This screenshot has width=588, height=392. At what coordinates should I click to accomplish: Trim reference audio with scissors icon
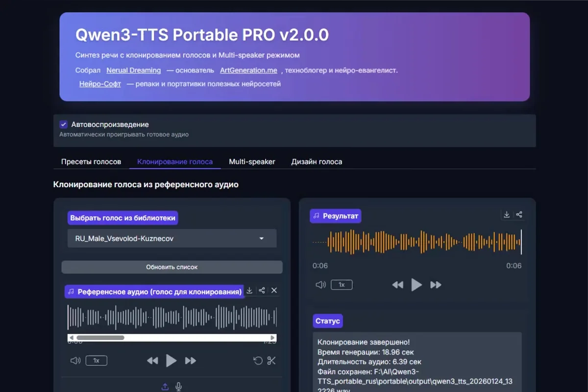[271, 361]
